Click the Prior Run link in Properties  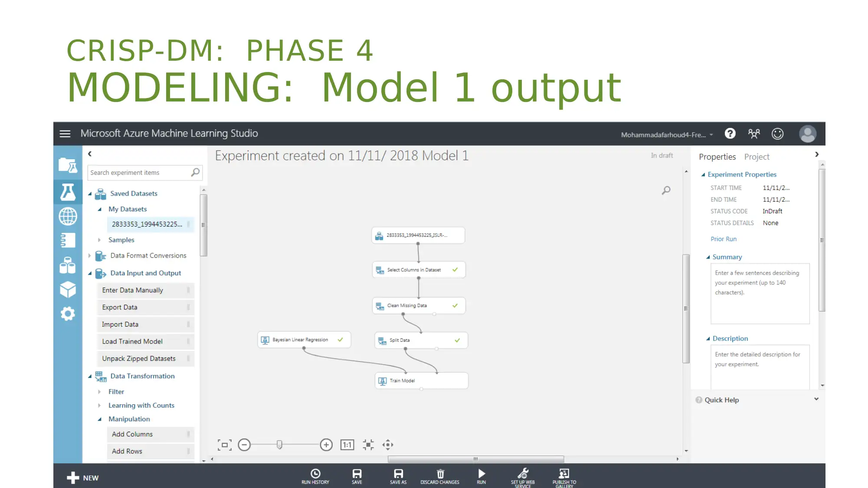point(723,238)
